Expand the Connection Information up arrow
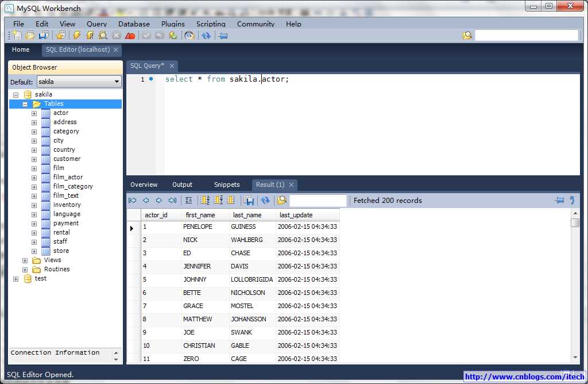Screen dimensions: 588x384 coord(116,353)
